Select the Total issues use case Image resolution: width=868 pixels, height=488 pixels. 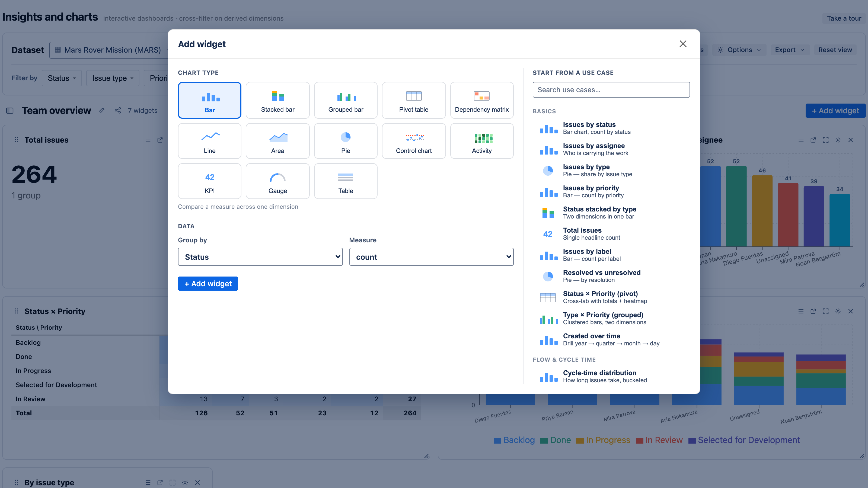click(611, 234)
